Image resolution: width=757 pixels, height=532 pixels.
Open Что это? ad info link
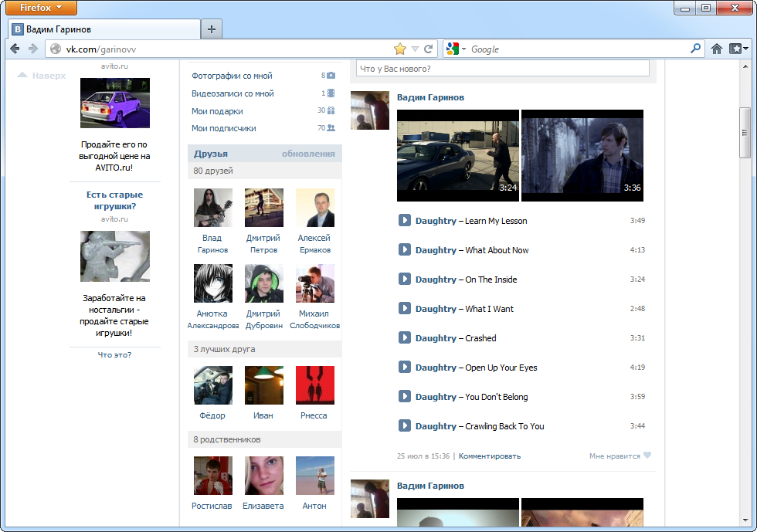coord(114,354)
